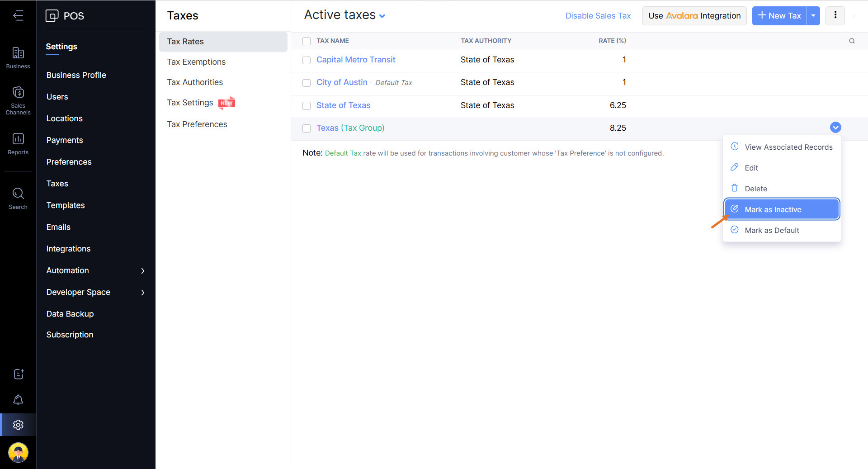Click Use Avalara Integration button

[694, 16]
